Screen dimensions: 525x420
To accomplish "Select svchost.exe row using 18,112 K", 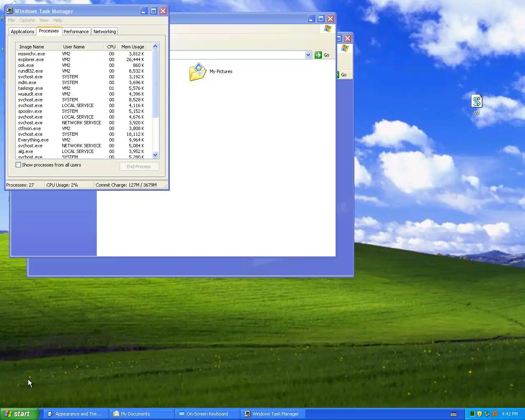I will pyautogui.click(x=84, y=134).
